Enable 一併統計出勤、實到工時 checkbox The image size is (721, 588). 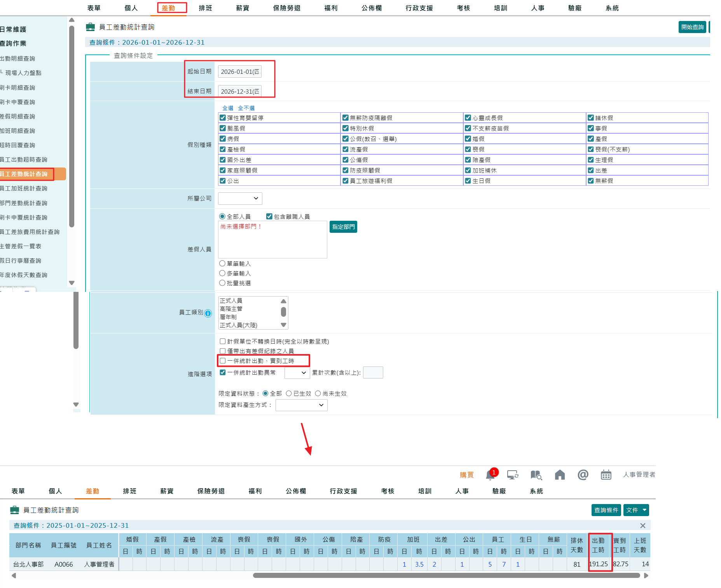click(223, 361)
